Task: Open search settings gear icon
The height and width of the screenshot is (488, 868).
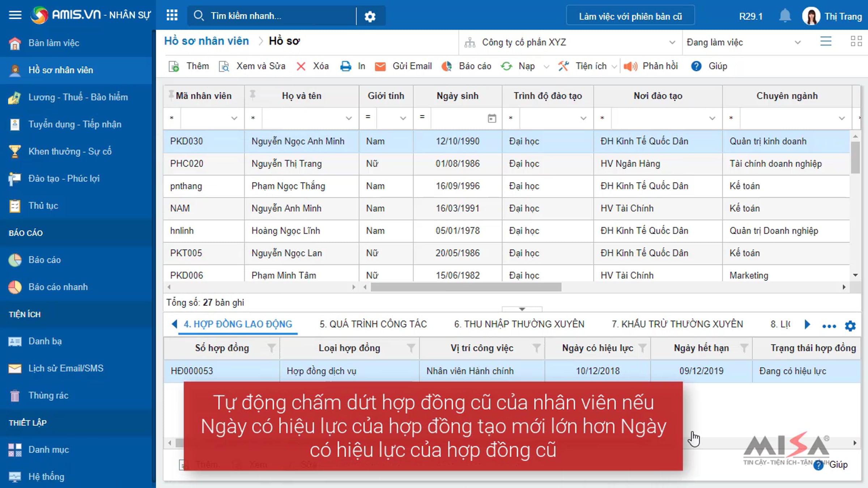Action: (x=370, y=16)
